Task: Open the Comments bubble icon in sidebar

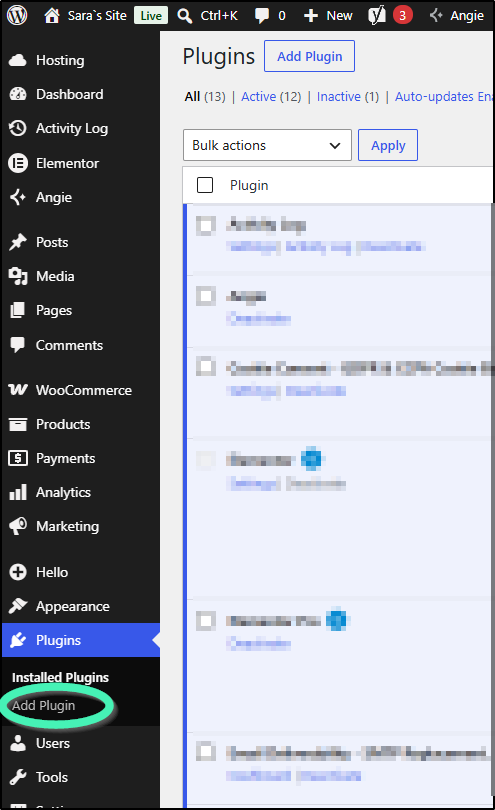Action: pyautogui.click(x=18, y=345)
